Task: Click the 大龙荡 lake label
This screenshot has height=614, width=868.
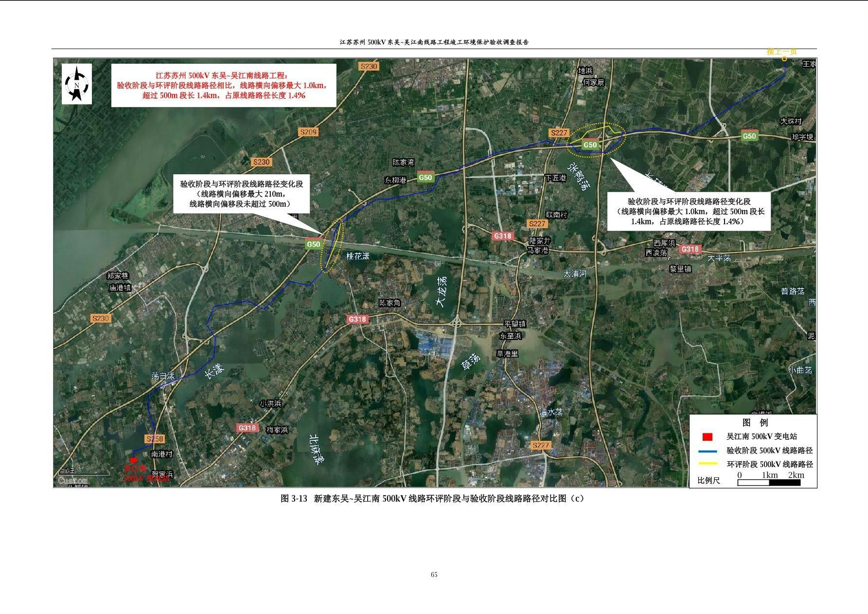Action: [441, 291]
